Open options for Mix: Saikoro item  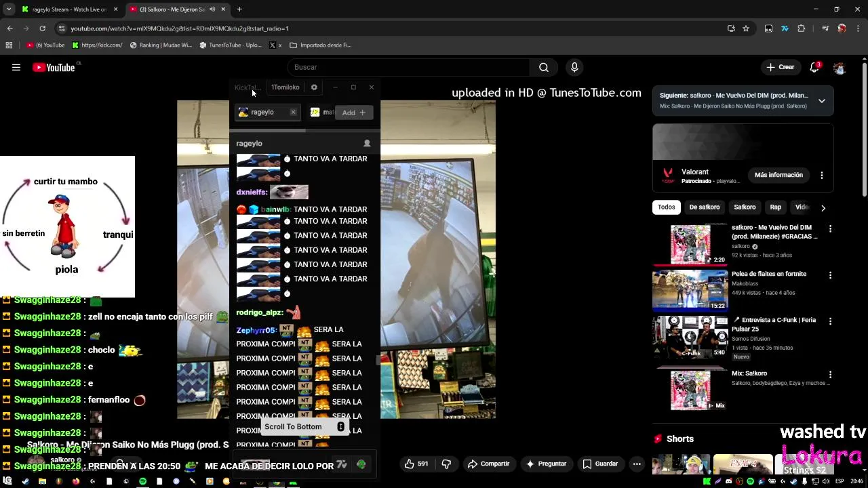tap(830, 375)
